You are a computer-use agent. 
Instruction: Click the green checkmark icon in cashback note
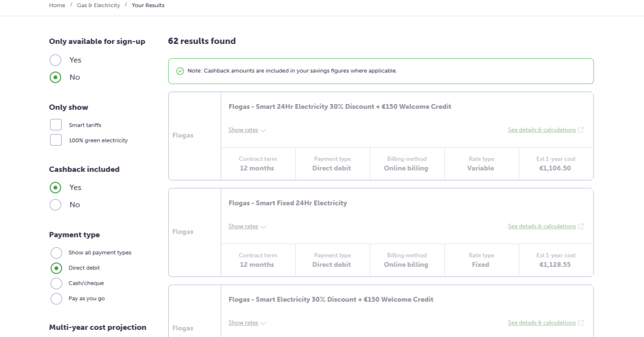[x=180, y=71]
